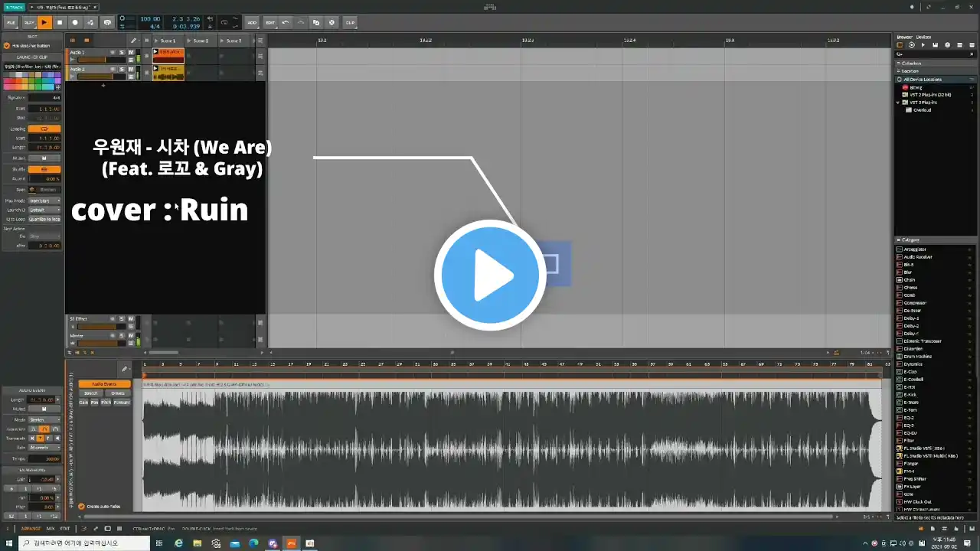Screen dimensions: 980x551
Task: Click the Gain expression button
Action: pyautogui.click(x=83, y=402)
